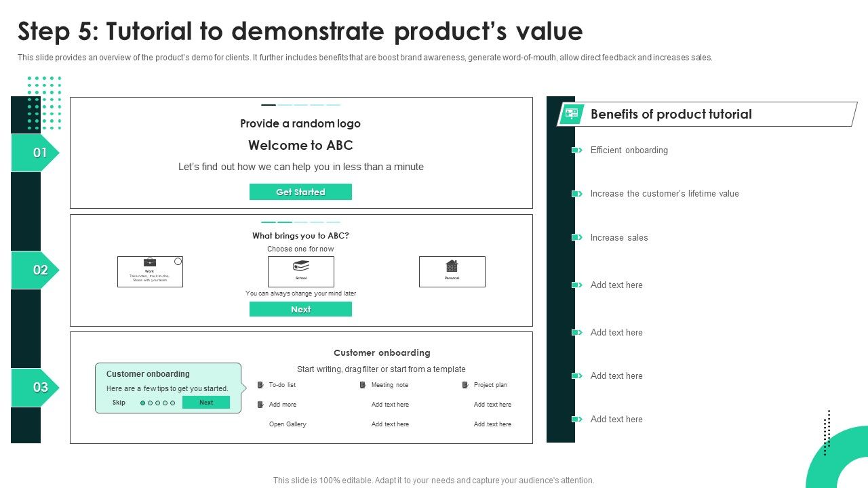Click the Work briefcase icon
The height and width of the screenshot is (488, 868).
point(150,262)
